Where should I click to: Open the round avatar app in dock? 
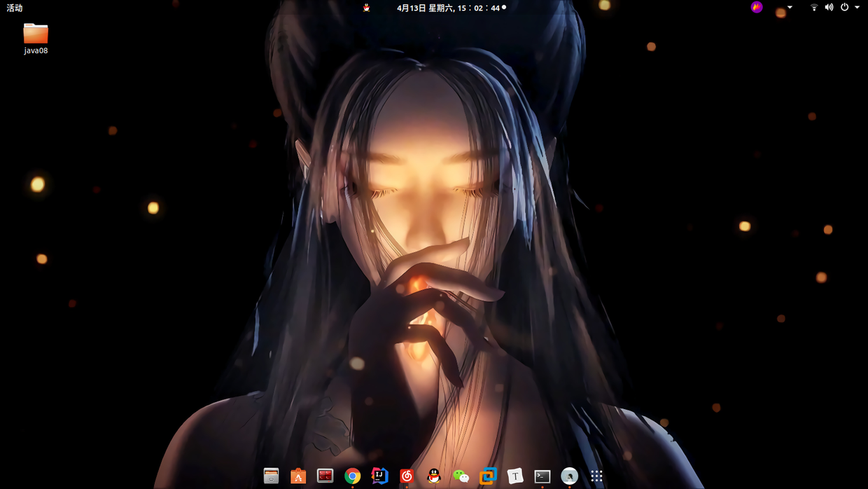570,476
